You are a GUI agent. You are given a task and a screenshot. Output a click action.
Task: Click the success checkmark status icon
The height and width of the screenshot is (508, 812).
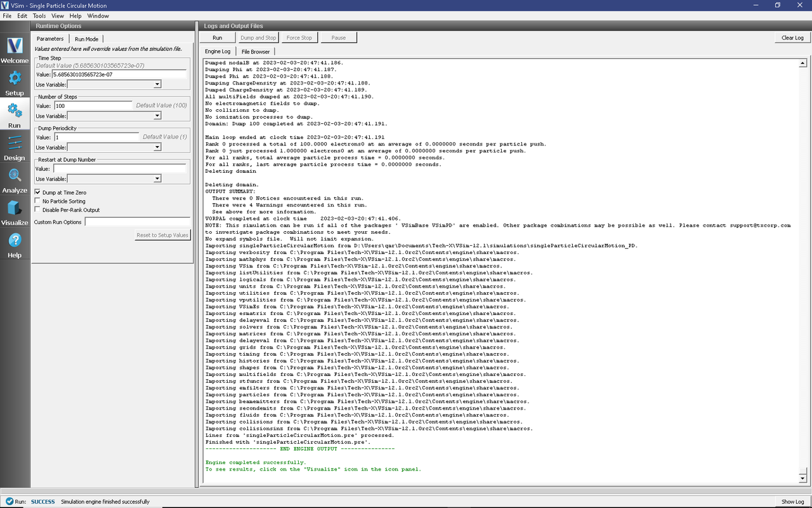coord(8,502)
